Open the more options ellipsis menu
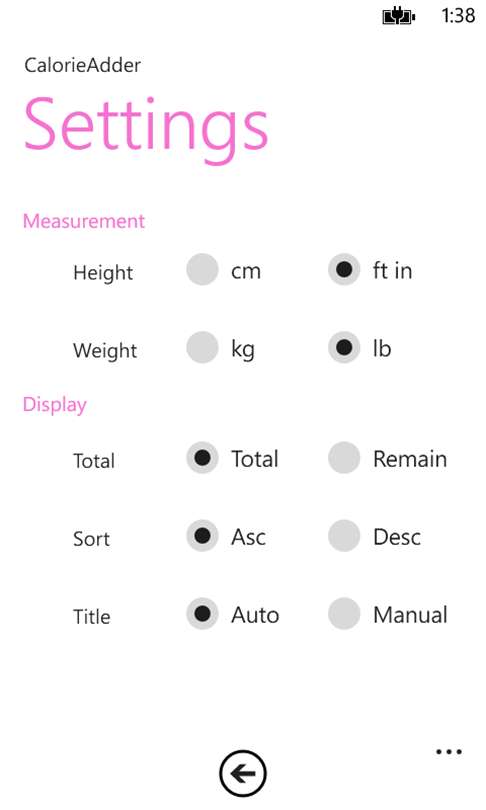The height and width of the screenshot is (810, 486). point(448,752)
